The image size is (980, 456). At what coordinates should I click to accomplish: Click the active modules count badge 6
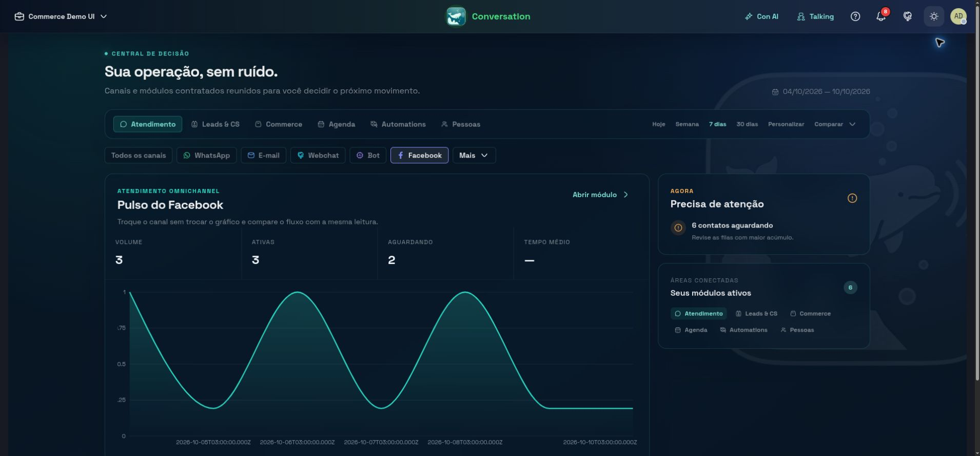pos(850,288)
